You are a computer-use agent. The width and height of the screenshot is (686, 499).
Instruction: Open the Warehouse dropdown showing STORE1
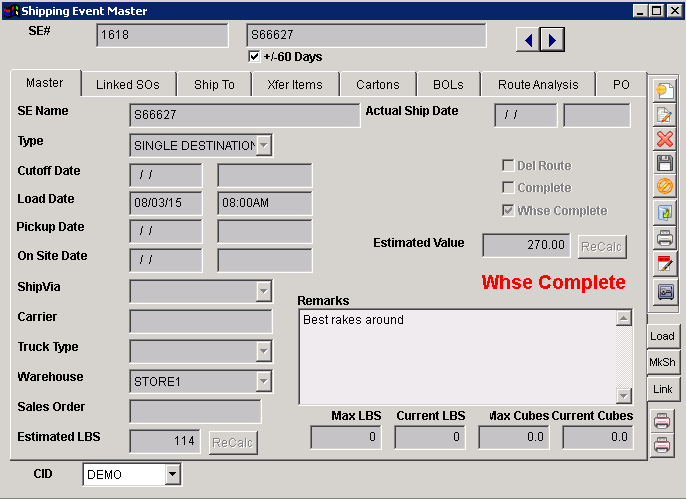[x=263, y=381]
